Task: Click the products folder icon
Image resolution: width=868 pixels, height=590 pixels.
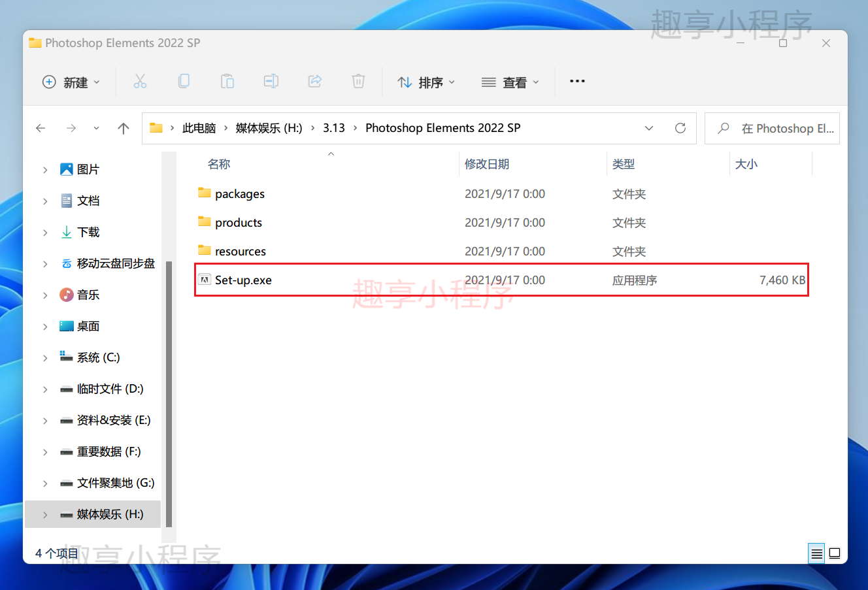Action: (205, 221)
